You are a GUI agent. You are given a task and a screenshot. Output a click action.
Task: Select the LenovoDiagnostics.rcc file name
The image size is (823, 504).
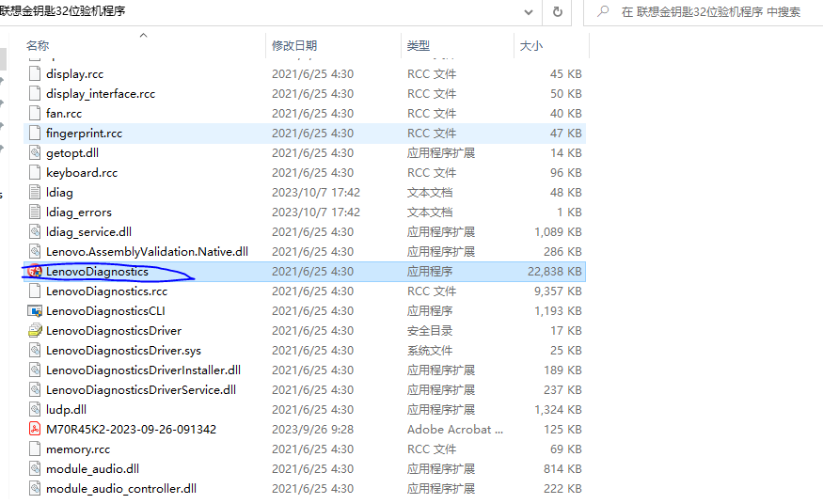point(106,291)
